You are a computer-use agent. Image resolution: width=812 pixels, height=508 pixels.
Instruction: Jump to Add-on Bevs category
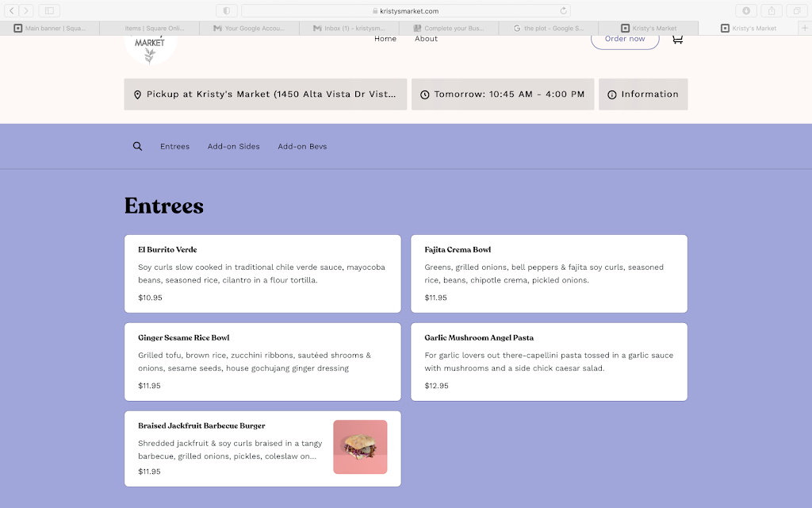(x=302, y=146)
